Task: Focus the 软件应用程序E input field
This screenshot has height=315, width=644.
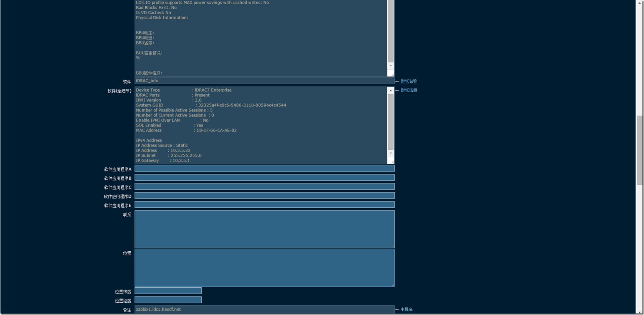Action: [x=264, y=205]
